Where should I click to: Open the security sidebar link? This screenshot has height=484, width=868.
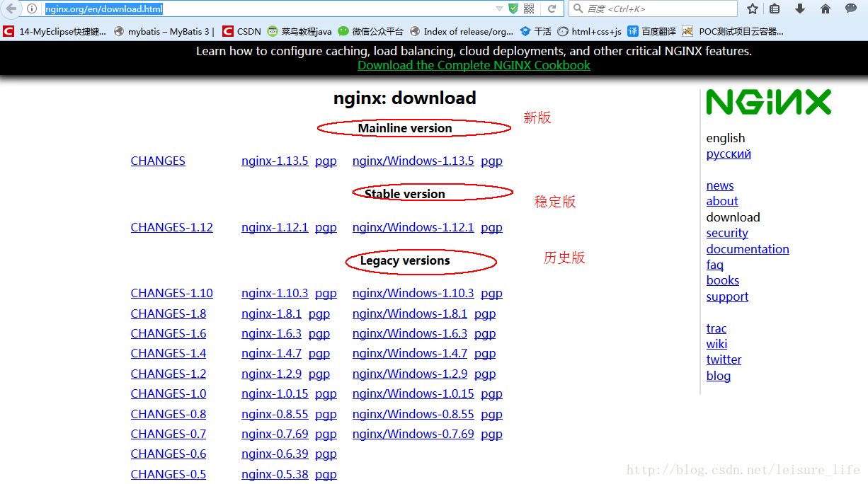click(x=727, y=233)
